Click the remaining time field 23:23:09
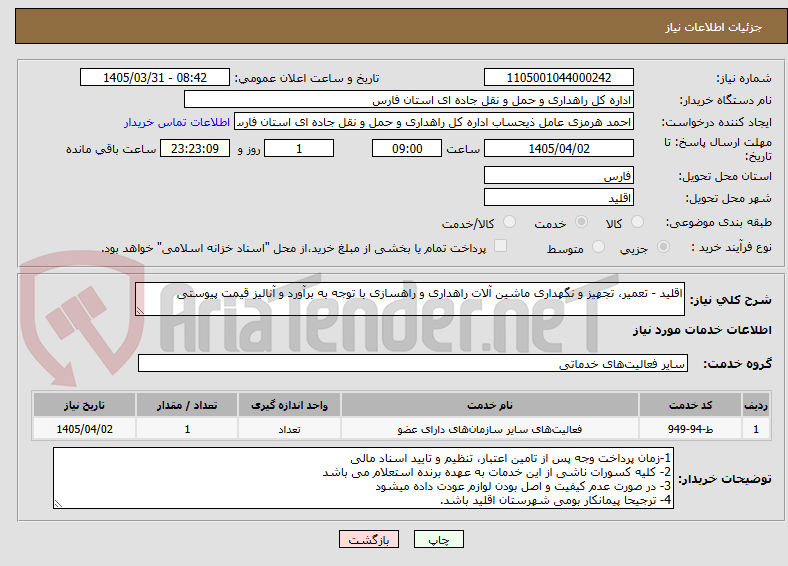Screen dimensions: 788x566 (195, 149)
